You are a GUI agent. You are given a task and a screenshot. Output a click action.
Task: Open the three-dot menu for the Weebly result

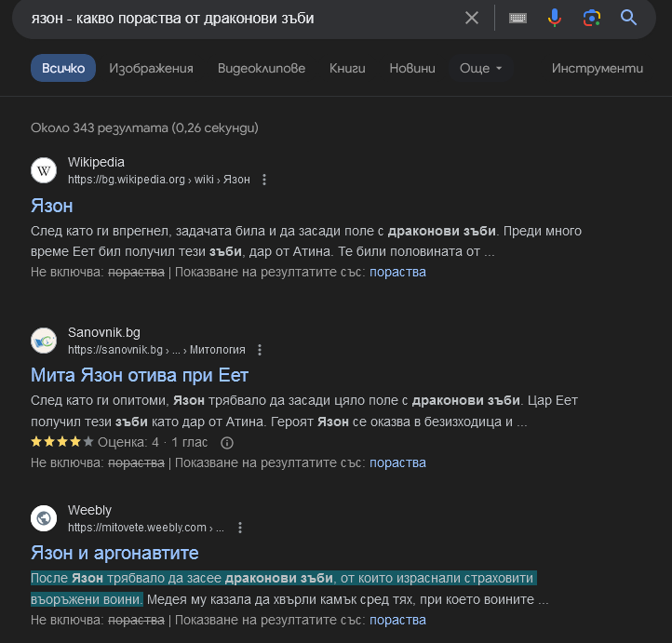point(240,528)
